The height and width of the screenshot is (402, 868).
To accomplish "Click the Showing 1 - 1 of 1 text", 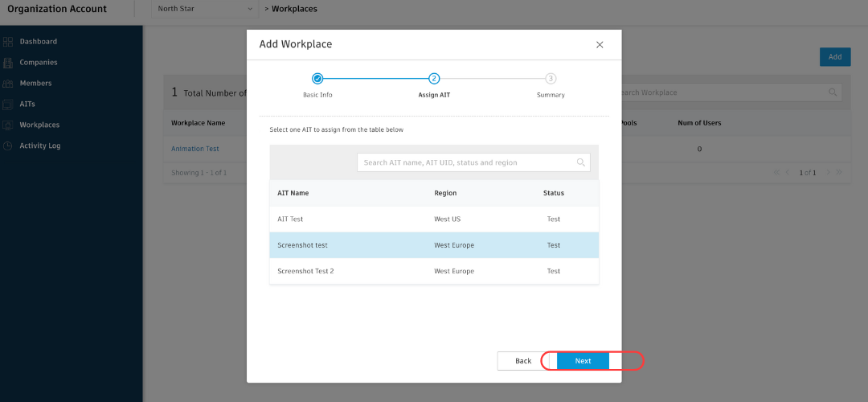I will [x=199, y=173].
